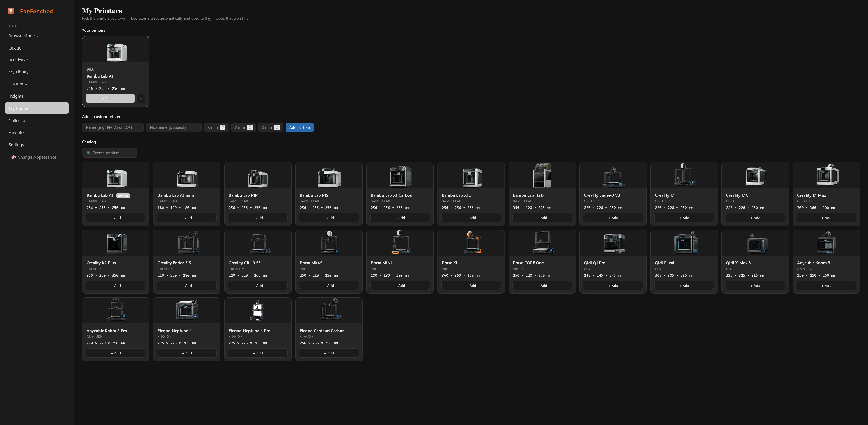
Task: Click the custom printer Name field
Action: (x=113, y=127)
